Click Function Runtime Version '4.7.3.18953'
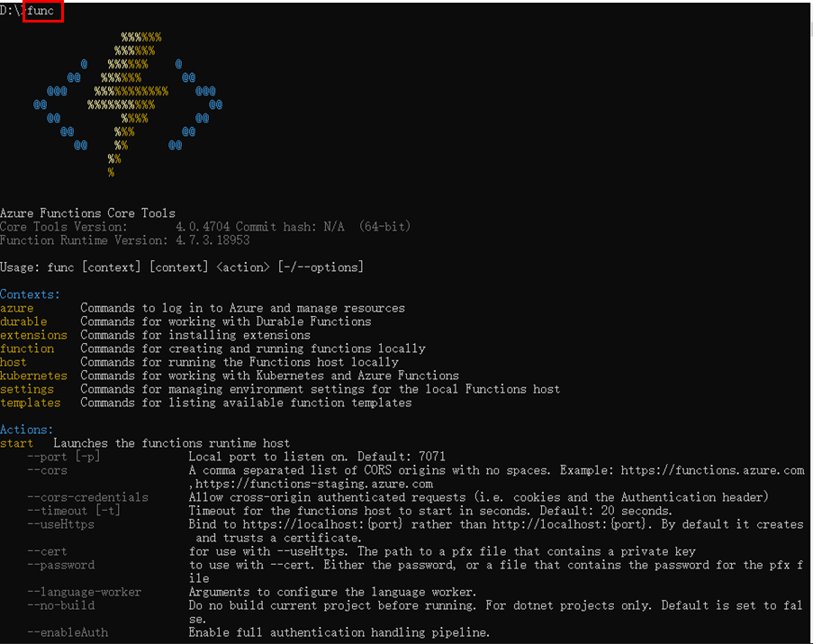Viewport: 813px width, 644px height. click(212, 240)
